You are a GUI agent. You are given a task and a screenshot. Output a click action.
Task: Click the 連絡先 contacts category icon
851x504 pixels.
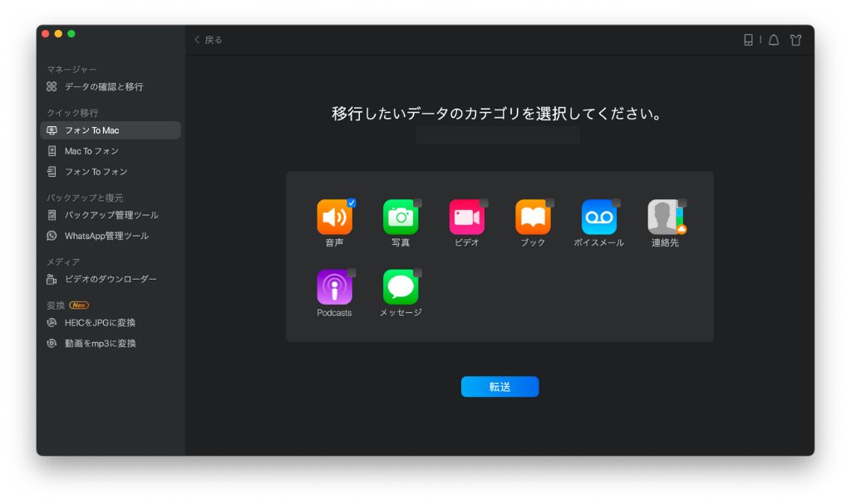coord(666,217)
